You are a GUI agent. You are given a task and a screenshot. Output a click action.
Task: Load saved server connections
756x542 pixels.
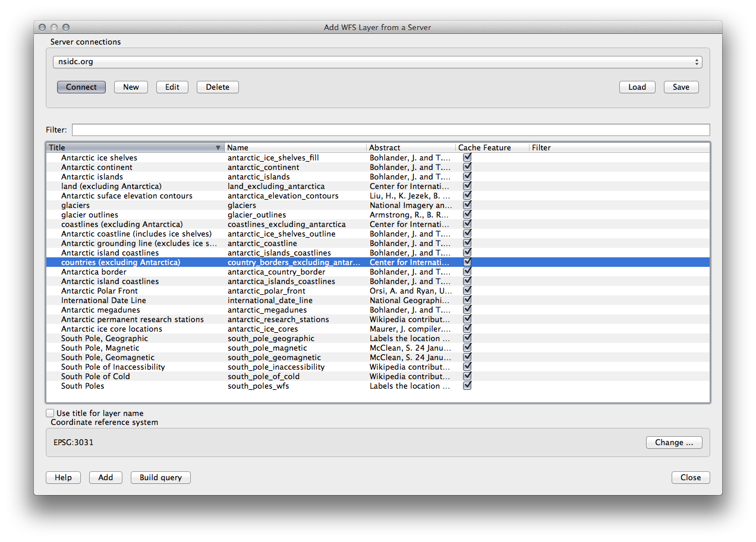[637, 87]
